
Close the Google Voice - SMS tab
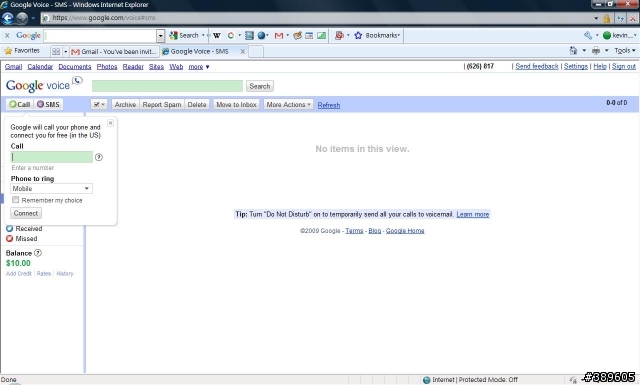pyautogui.click(x=242, y=51)
